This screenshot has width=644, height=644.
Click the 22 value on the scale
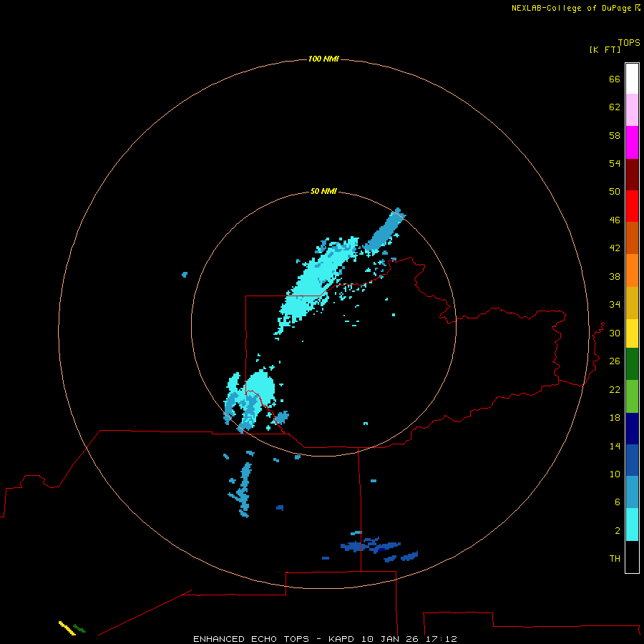(x=615, y=389)
